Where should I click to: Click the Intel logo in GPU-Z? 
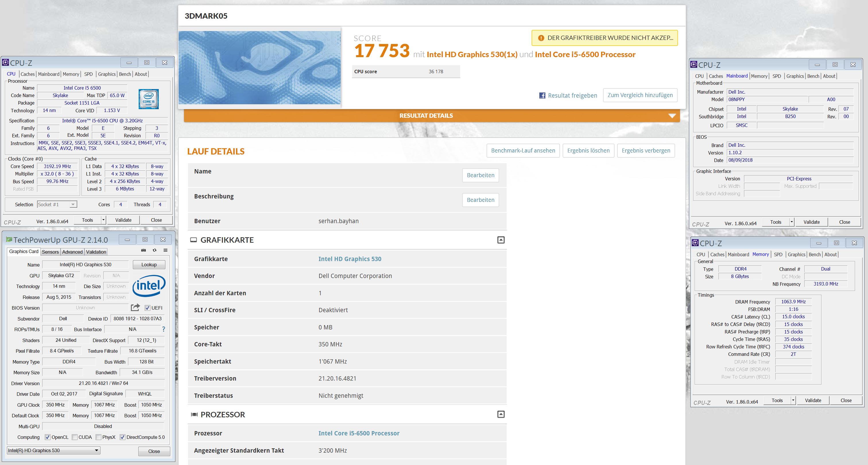click(x=149, y=286)
